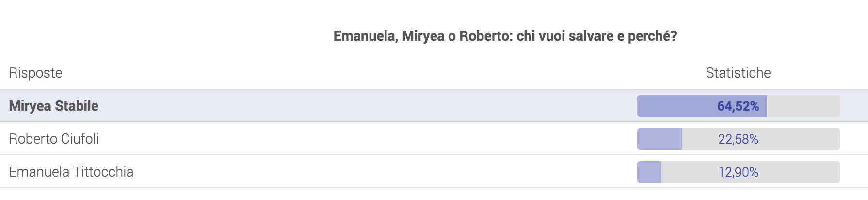
Task: Click the Statistiche column header
Action: pyautogui.click(x=738, y=73)
